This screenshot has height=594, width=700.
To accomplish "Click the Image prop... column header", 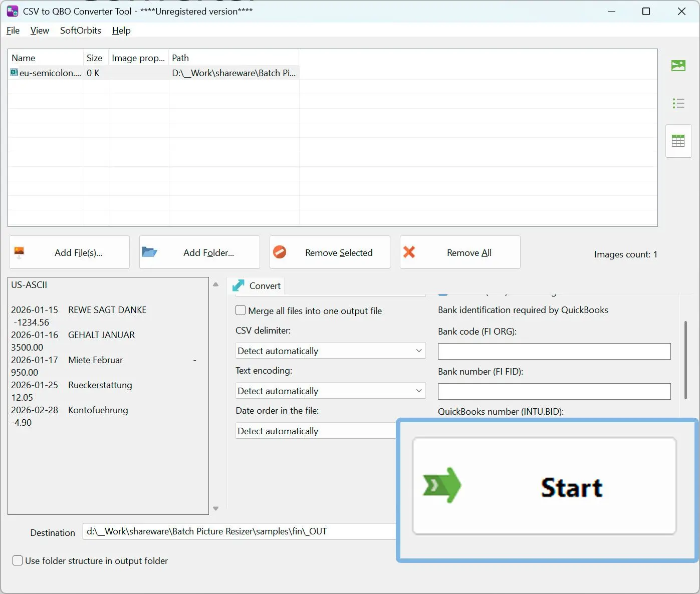I will point(138,58).
